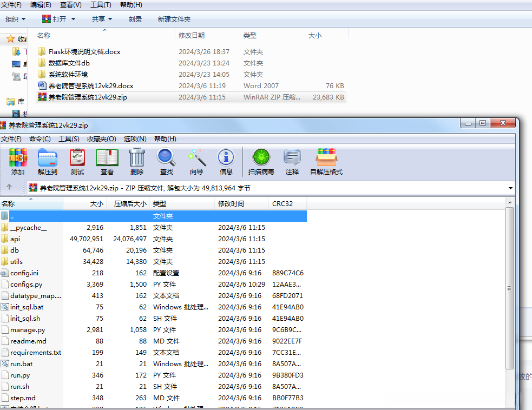The image size is (532, 410).
Task: Select the run.py file row
Action: [153, 375]
